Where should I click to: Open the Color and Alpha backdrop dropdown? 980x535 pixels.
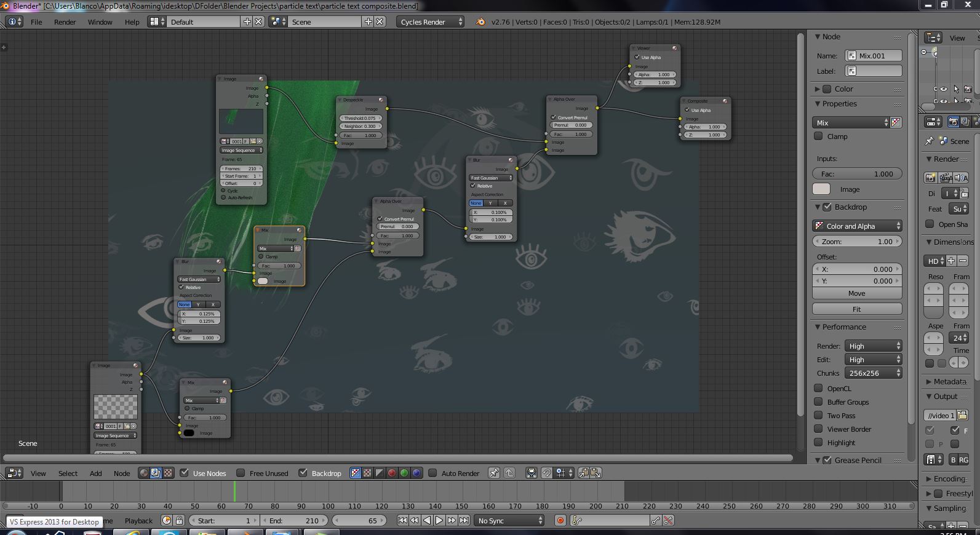coord(857,226)
